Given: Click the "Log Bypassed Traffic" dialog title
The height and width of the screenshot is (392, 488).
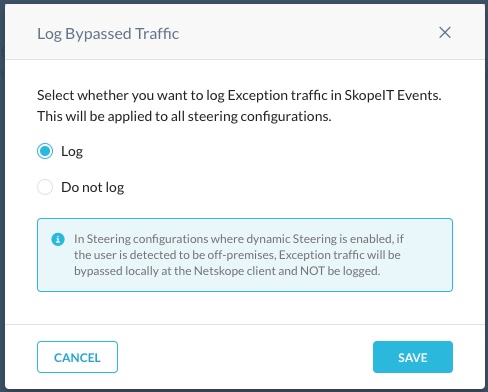Looking at the screenshot, I should click(x=108, y=34).
